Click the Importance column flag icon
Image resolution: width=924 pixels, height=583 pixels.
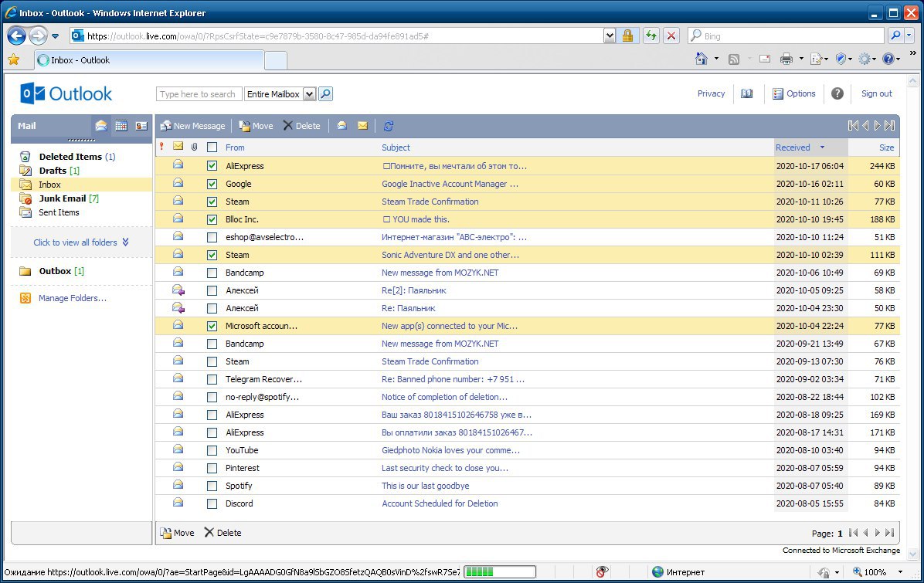point(161,147)
